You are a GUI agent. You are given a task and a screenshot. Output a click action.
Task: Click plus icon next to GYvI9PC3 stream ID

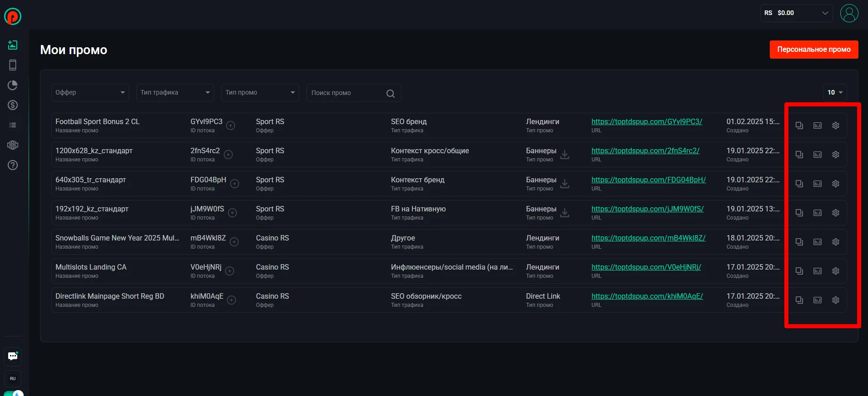click(231, 125)
